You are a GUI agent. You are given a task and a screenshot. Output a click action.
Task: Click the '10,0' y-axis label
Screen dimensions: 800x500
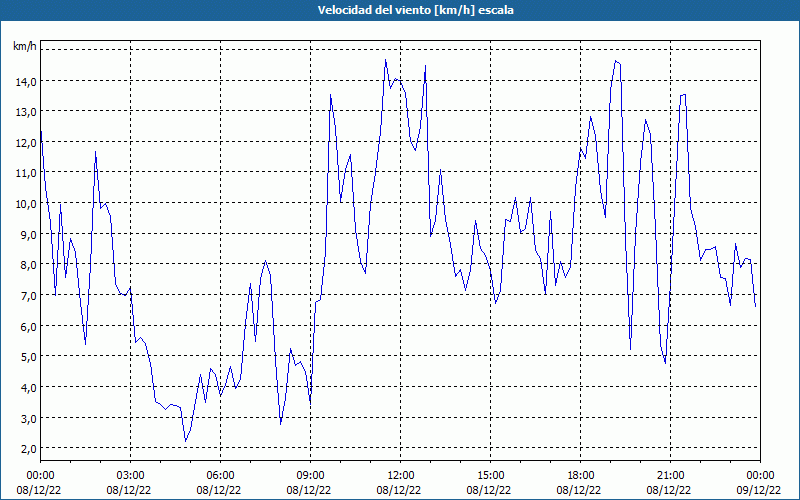[x=26, y=204]
